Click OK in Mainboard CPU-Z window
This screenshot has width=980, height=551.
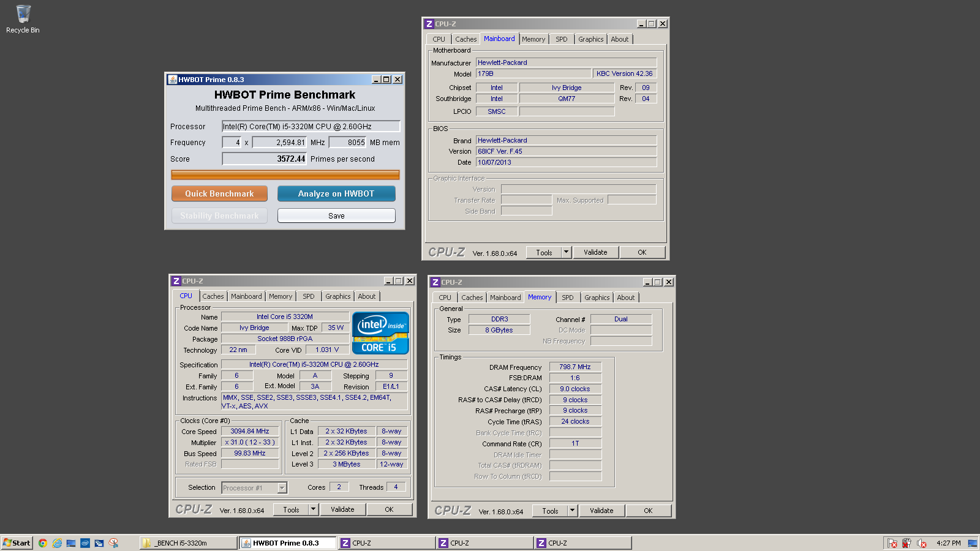click(x=642, y=252)
